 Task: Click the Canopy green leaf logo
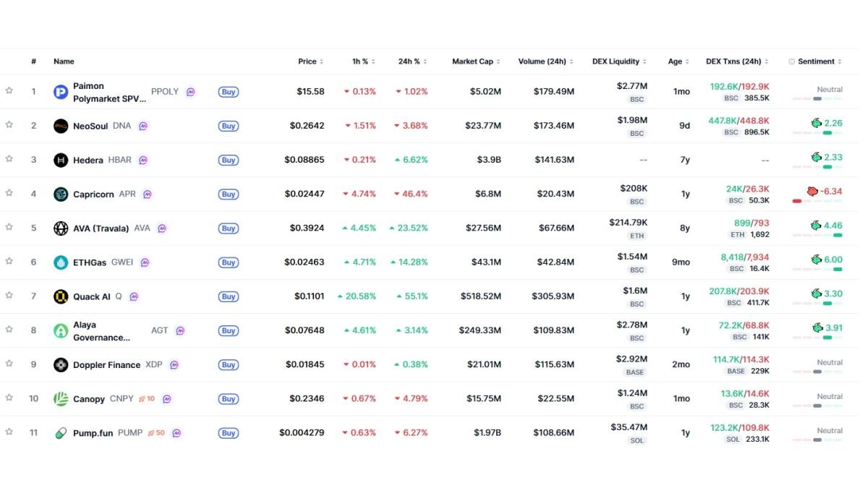point(61,399)
